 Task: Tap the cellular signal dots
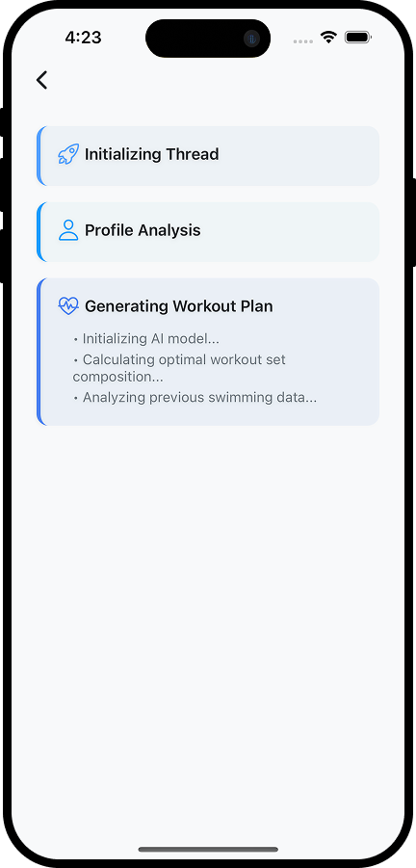click(x=303, y=41)
